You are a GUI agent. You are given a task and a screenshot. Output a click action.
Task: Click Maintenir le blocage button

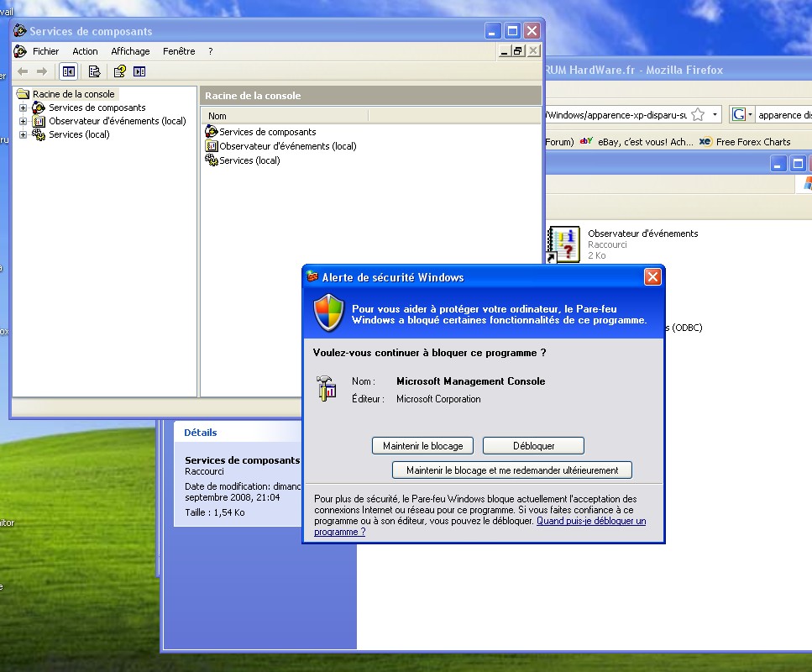click(x=422, y=445)
